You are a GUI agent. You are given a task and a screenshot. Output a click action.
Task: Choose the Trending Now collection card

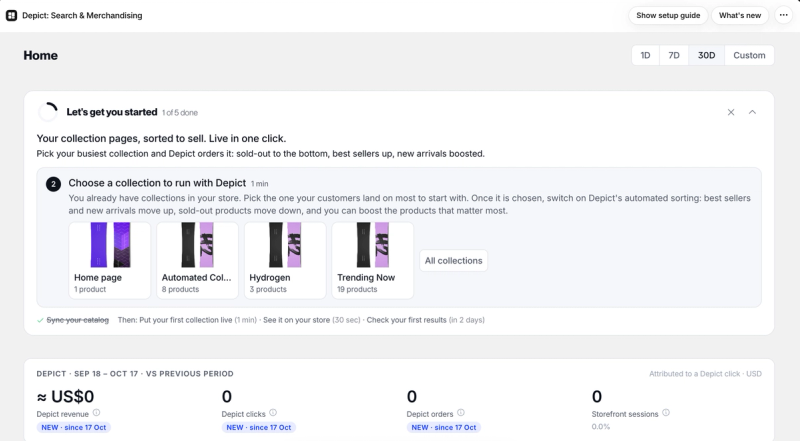pyautogui.click(x=372, y=260)
